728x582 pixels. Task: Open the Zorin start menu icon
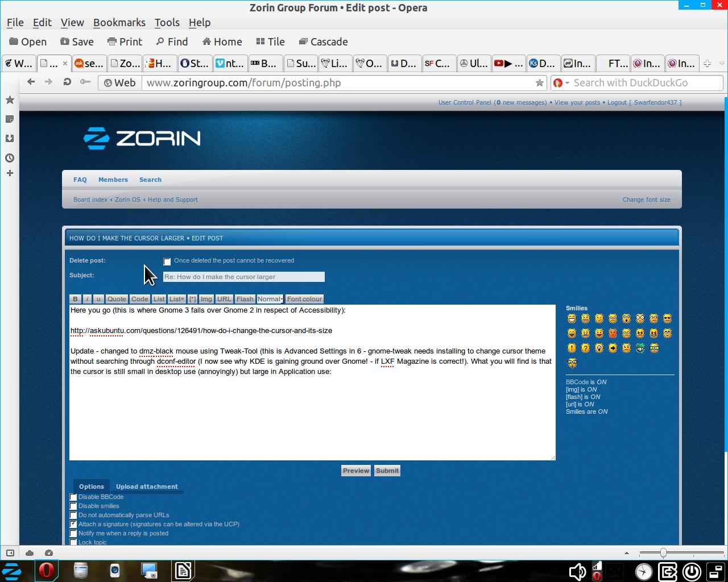coord(12,571)
